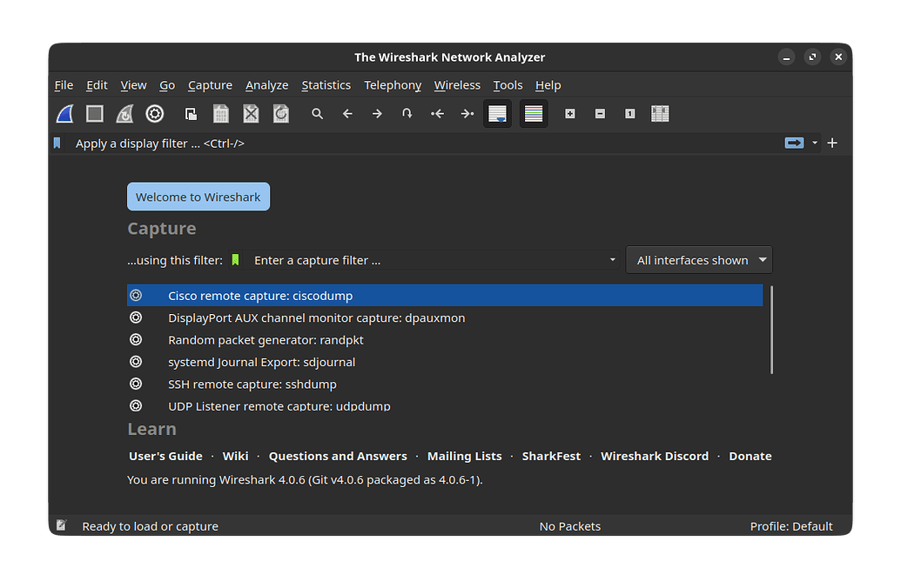This screenshot has height=588, width=901.
Task: Open the filter expression dropdown arrow
Action: 813,143
